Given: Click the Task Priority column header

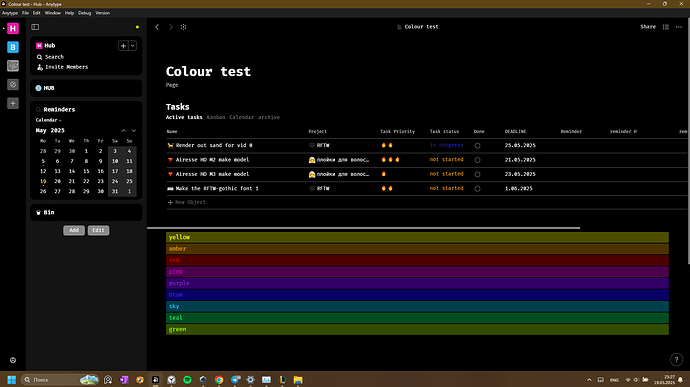Looking at the screenshot, I should tap(397, 132).
